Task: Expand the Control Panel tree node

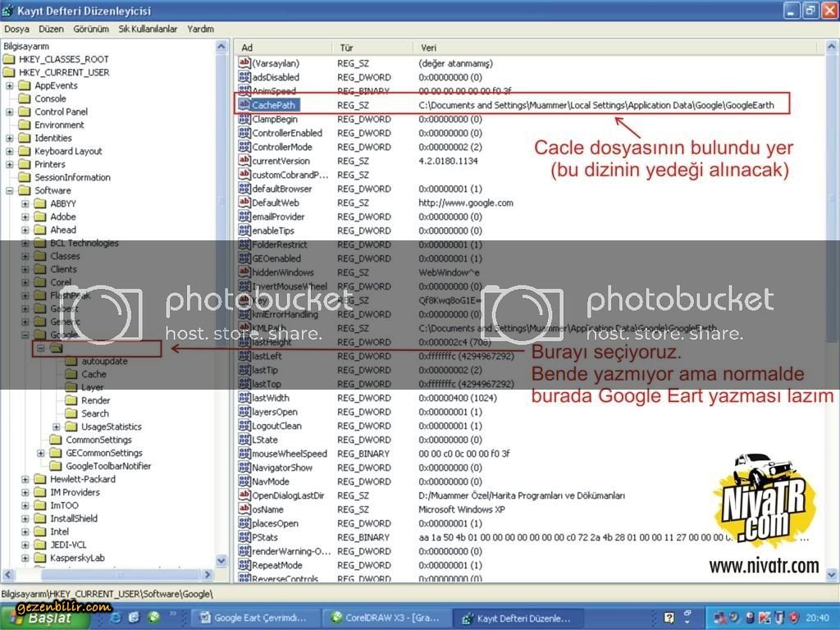Action: (x=10, y=112)
